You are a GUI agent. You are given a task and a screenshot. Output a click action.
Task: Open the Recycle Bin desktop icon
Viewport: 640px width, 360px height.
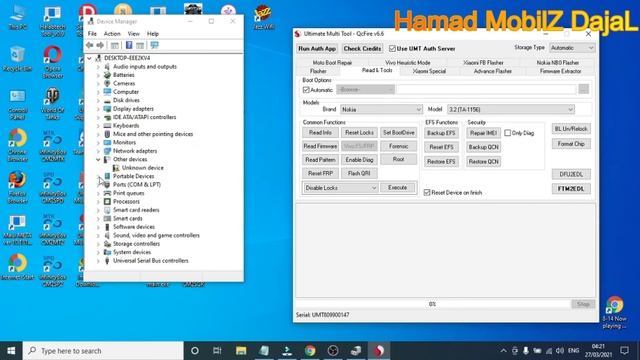pos(17,60)
